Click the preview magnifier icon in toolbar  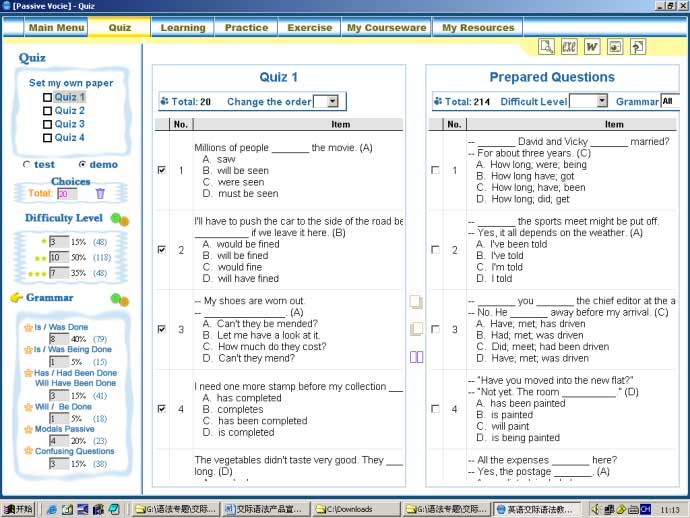[x=546, y=47]
